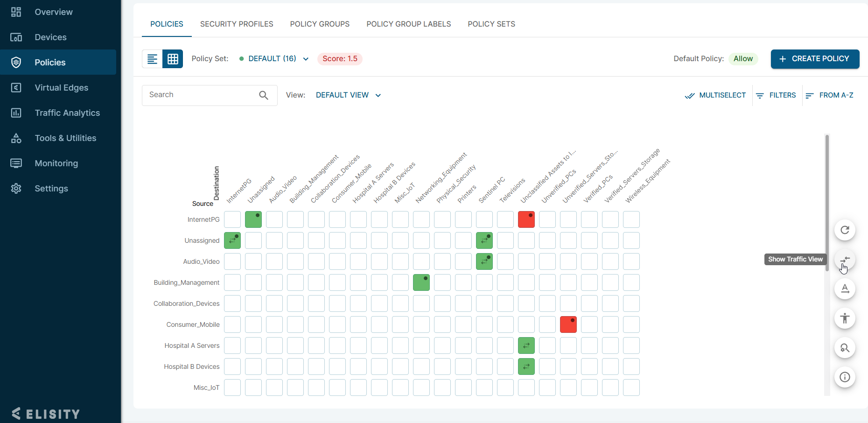868x423 pixels.
Task: Change the FROM A-Z sort order
Action: point(829,95)
